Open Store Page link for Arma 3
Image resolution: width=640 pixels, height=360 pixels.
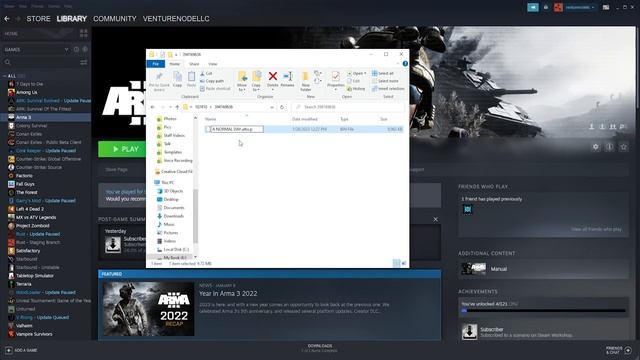(x=116, y=169)
